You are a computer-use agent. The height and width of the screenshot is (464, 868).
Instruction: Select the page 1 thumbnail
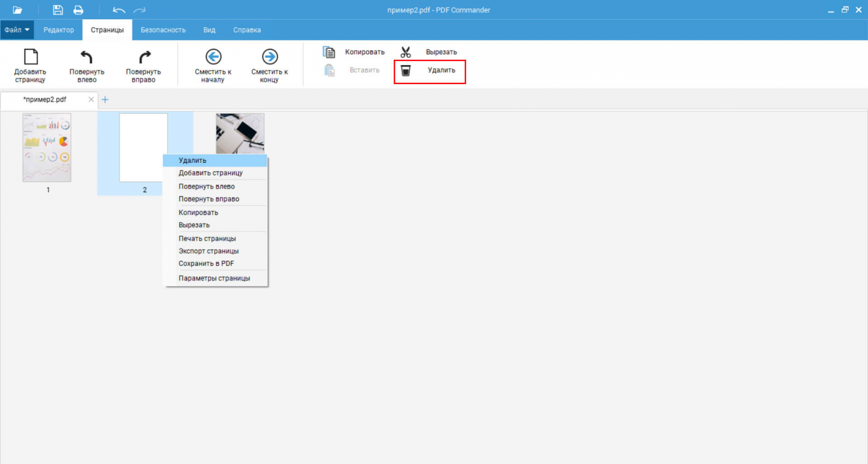click(47, 148)
